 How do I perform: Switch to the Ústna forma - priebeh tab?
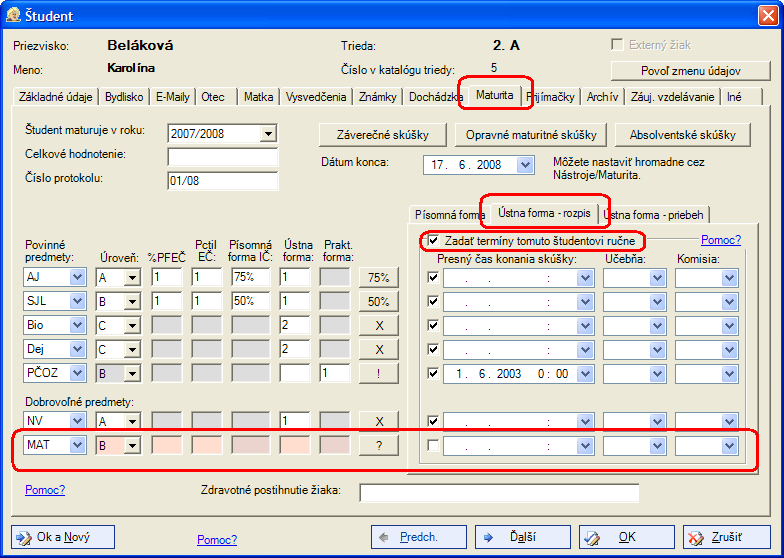click(654, 215)
